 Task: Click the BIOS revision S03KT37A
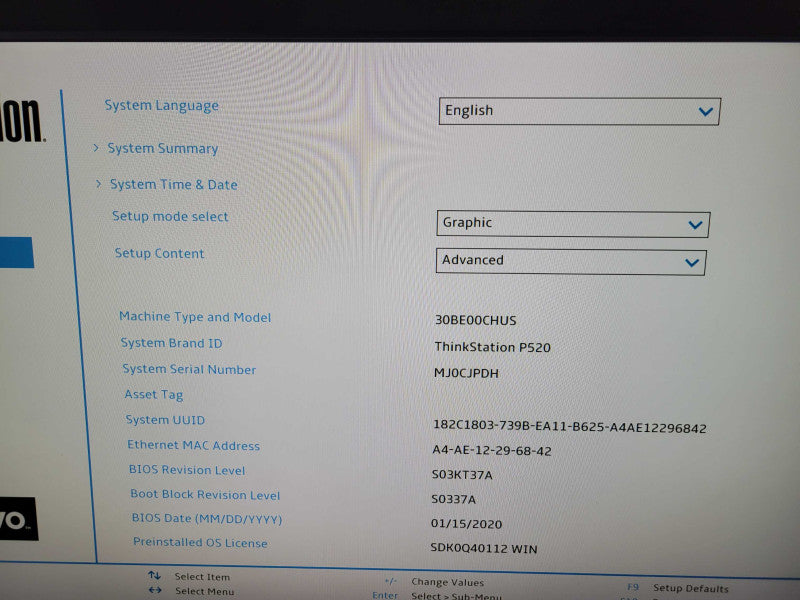click(462, 475)
